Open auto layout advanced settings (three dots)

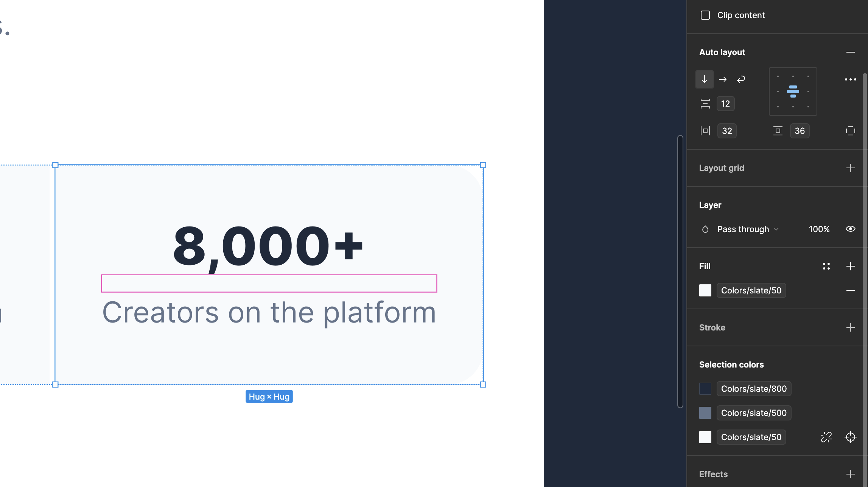[x=850, y=79]
